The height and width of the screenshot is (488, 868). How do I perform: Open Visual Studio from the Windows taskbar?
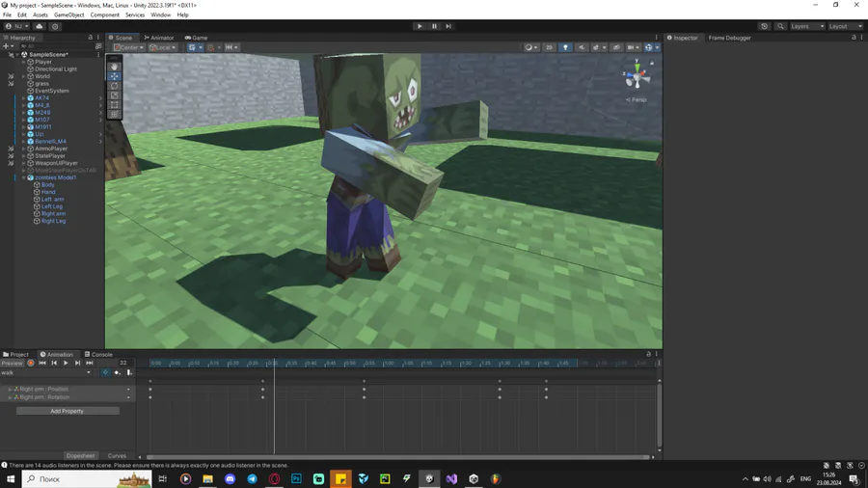pos(451,478)
